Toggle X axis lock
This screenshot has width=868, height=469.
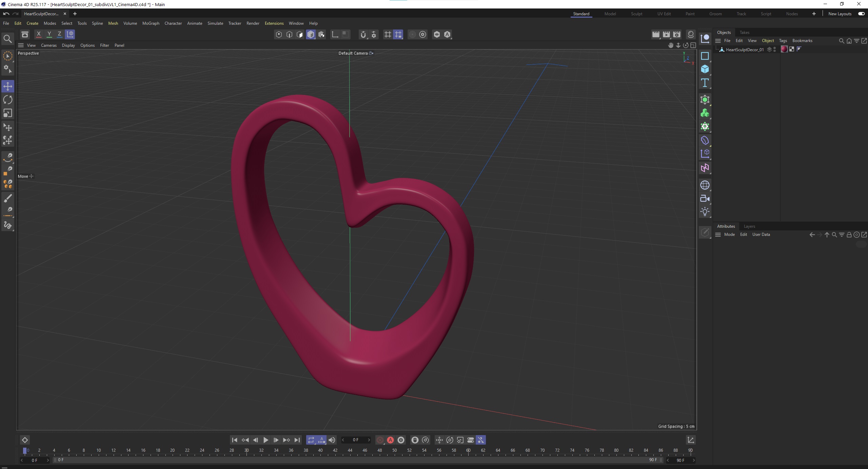(39, 34)
